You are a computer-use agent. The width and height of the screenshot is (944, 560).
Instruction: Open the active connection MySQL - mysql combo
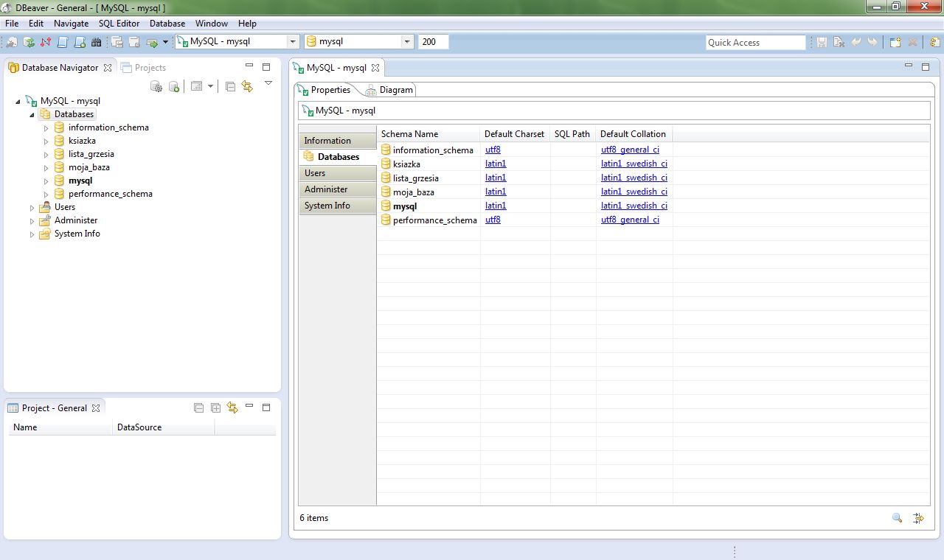point(237,42)
